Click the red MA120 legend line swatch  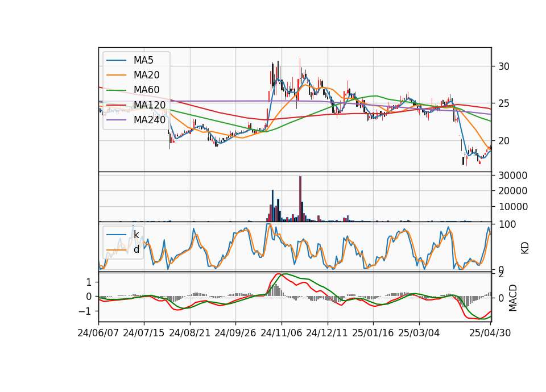116,105
